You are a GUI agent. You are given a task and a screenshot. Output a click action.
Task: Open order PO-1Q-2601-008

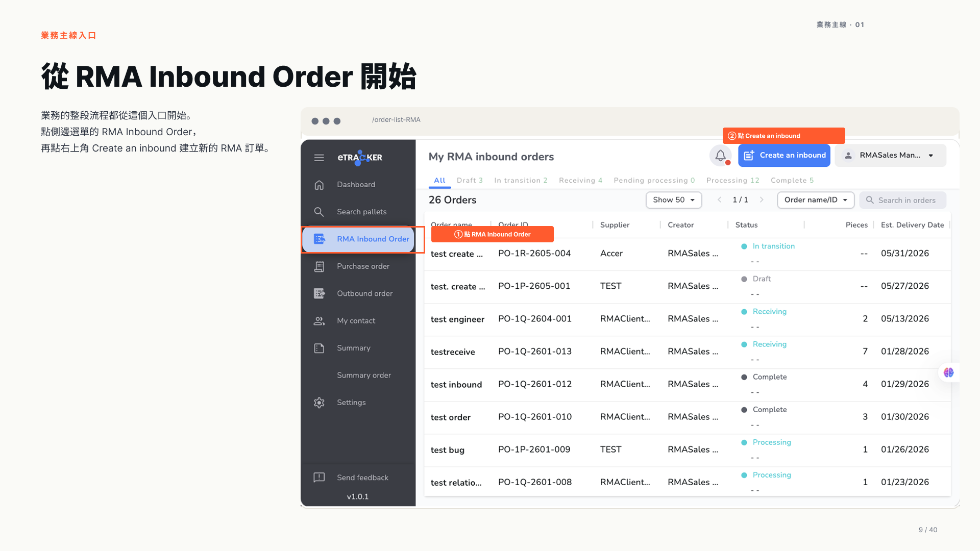pos(535,482)
